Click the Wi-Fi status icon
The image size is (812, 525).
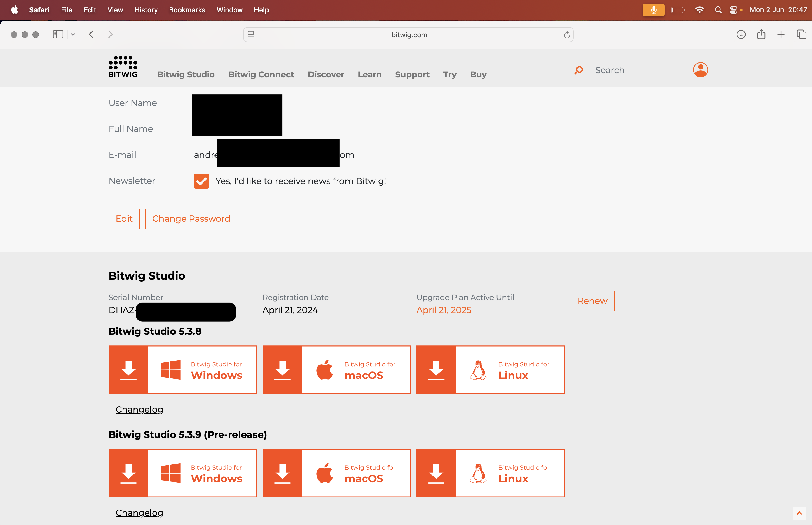click(x=699, y=10)
